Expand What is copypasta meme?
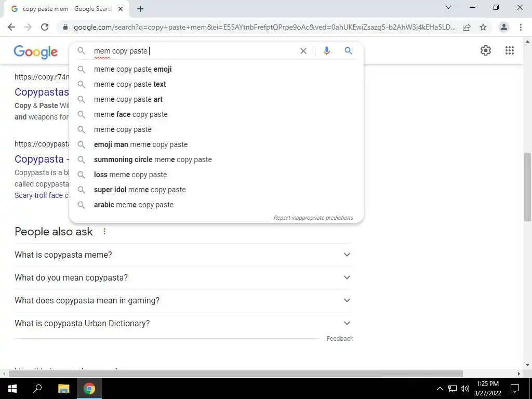This screenshot has width=532, height=399. coord(184,255)
